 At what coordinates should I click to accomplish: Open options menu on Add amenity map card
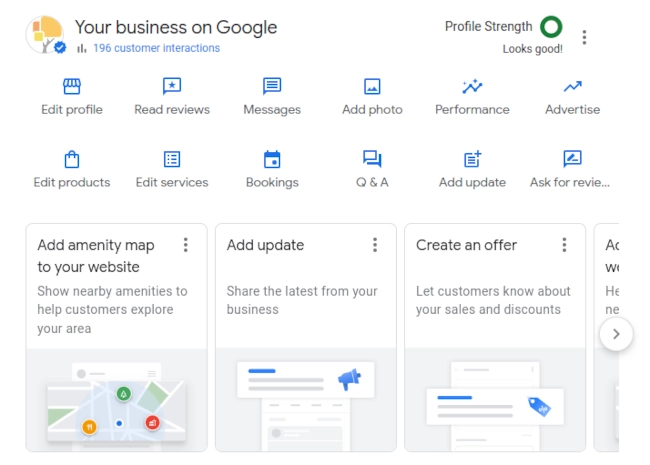pyautogui.click(x=185, y=245)
